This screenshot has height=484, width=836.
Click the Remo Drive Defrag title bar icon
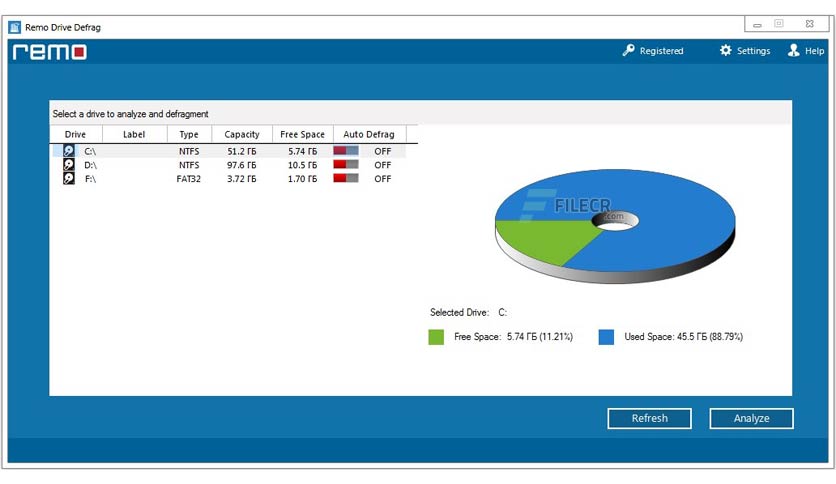click(x=15, y=27)
